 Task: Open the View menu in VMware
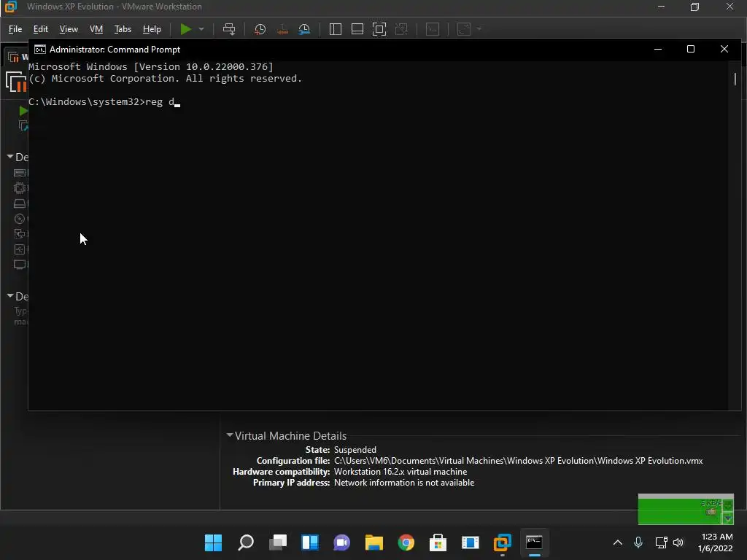[69, 29]
